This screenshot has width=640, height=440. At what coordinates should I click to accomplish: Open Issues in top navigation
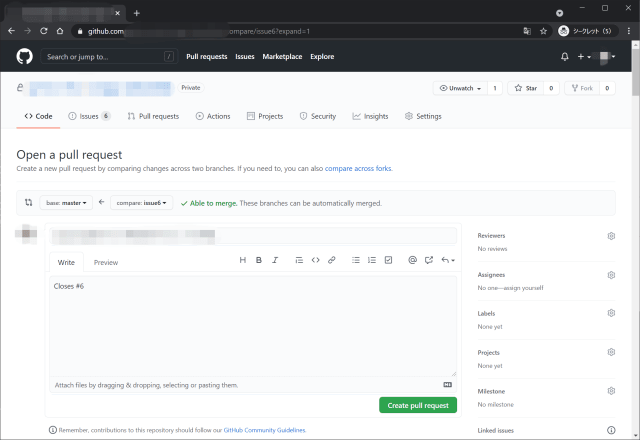[244, 57]
